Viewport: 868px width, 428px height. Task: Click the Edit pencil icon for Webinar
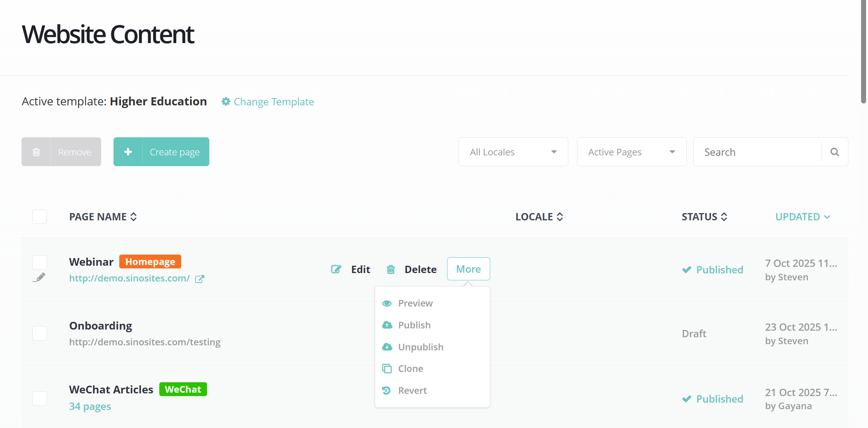coord(336,269)
